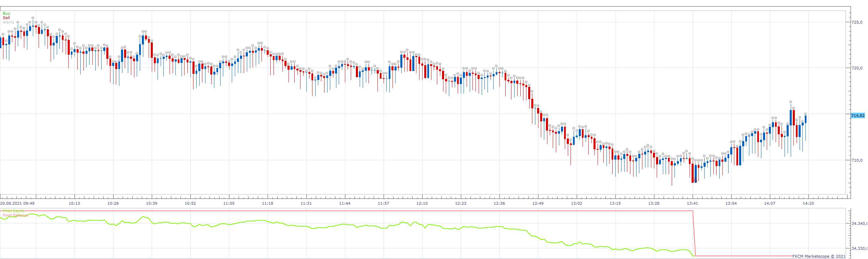The height and width of the screenshot is (259, 868).
Task: Click the FXCM Marketscope copyright text
Action: 819,256
